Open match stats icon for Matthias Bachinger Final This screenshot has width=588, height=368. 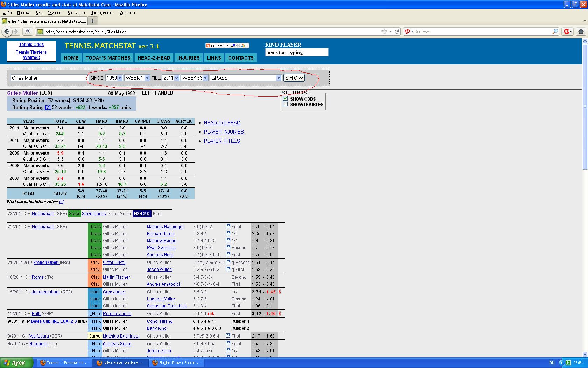pos(228,226)
